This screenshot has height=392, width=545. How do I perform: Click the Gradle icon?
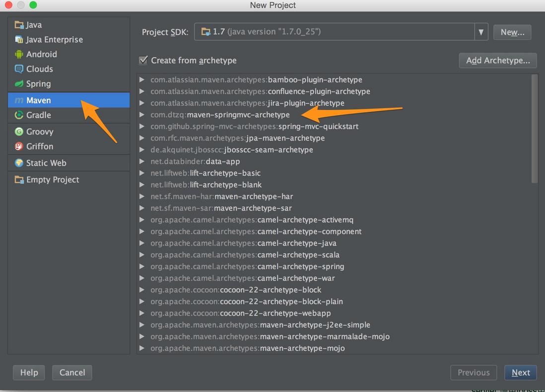(x=19, y=115)
